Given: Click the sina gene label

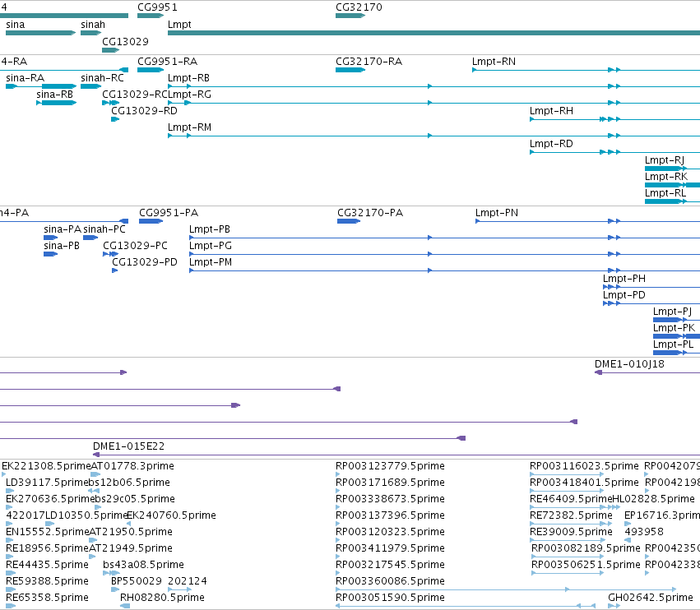Looking at the screenshot, I should (x=15, y=25).
